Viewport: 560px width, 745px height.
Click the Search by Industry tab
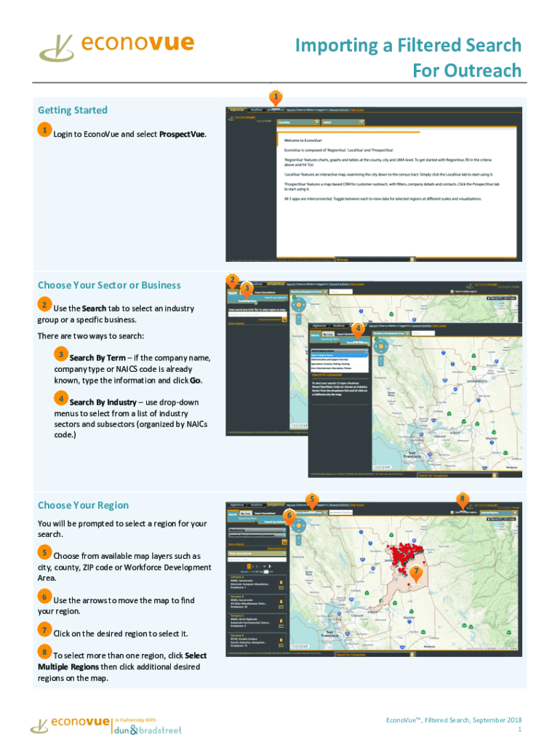coord(275,521)
